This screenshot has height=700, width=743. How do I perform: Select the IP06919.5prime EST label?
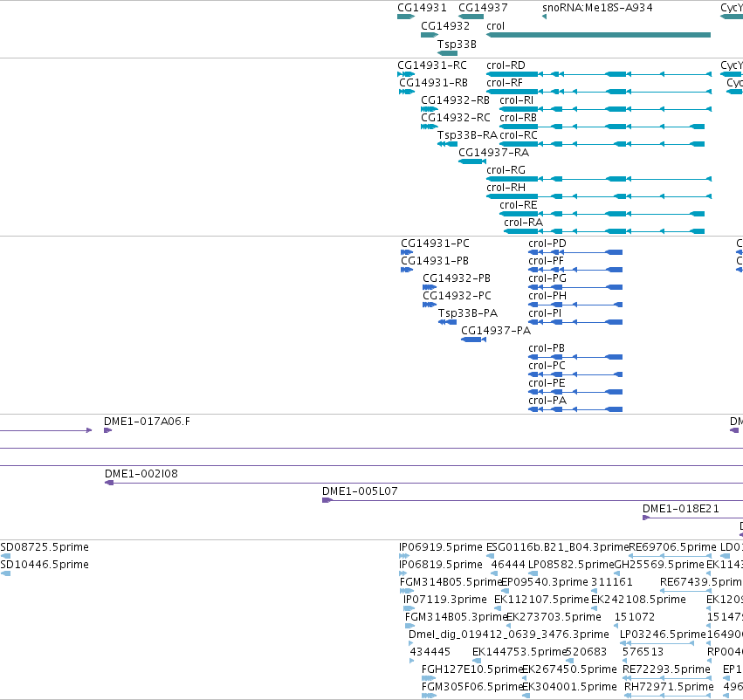tap(441, 547)
